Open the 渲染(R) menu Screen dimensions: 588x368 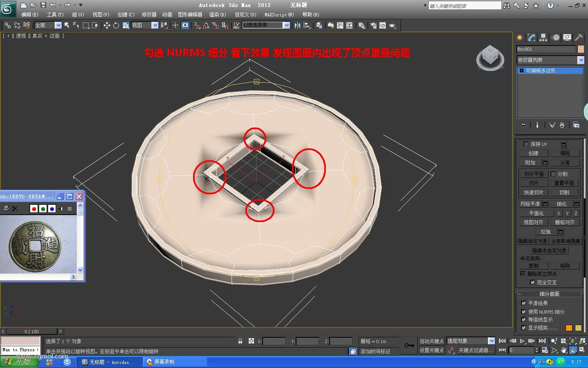(218, 15)
